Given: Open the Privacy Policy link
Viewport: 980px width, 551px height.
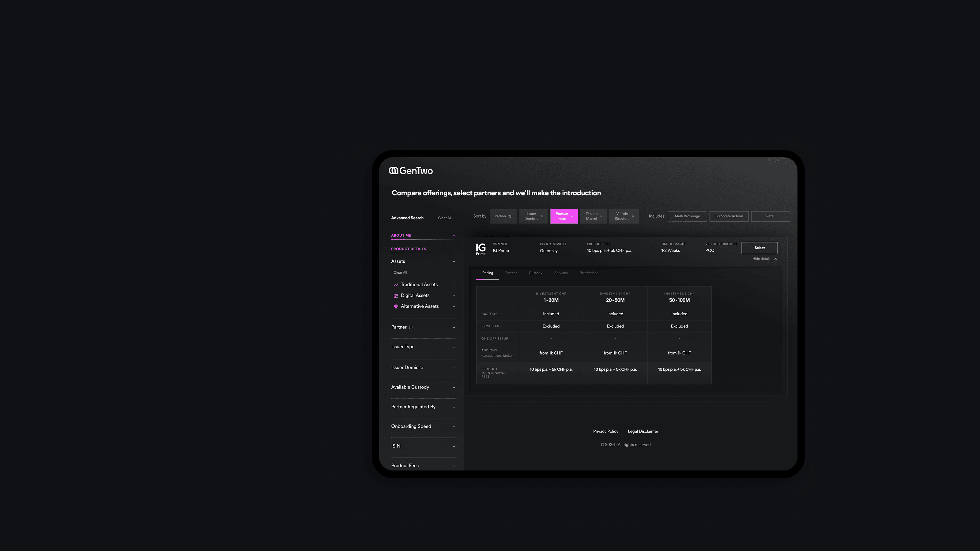Looking at the screenshot, I should 605,432.
